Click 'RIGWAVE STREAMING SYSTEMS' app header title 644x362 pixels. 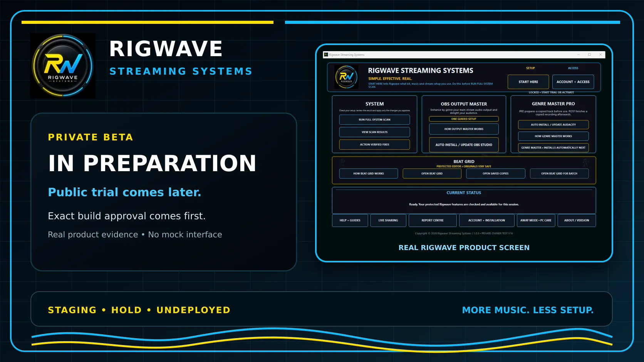tap(421, 71)
